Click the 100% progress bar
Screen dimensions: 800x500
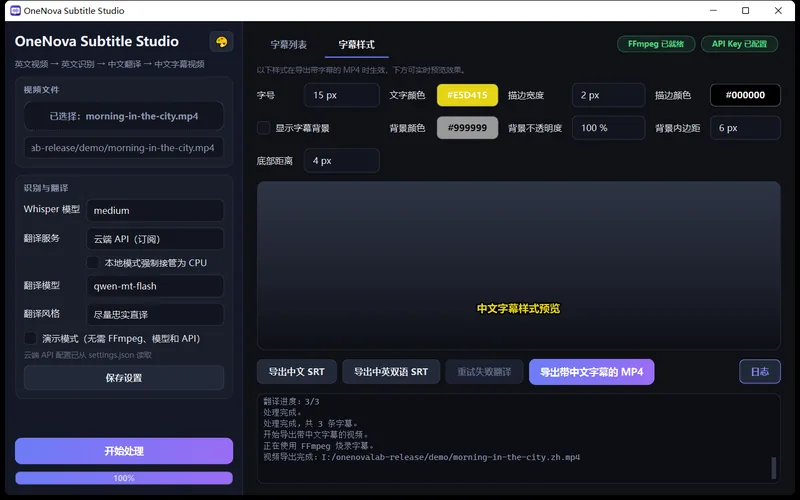point(124,478)
